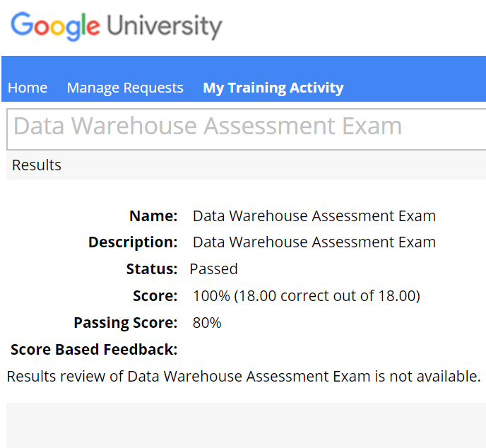This screenshot has width=486, height=448.
Task: Select the Description value text
Action: 314,242
